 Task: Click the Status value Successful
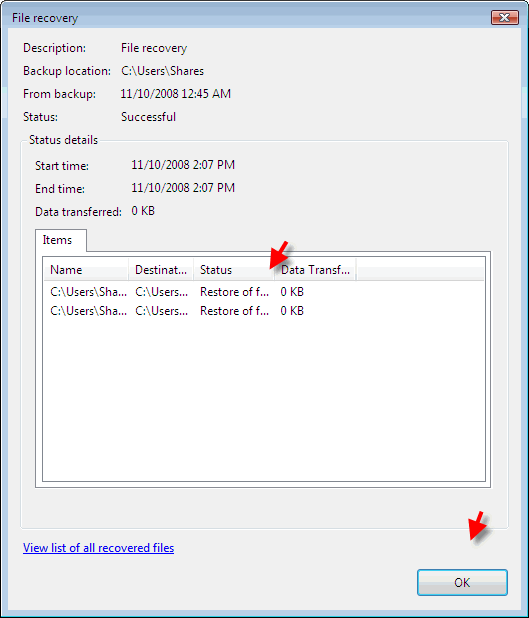(x=148, y=117)
